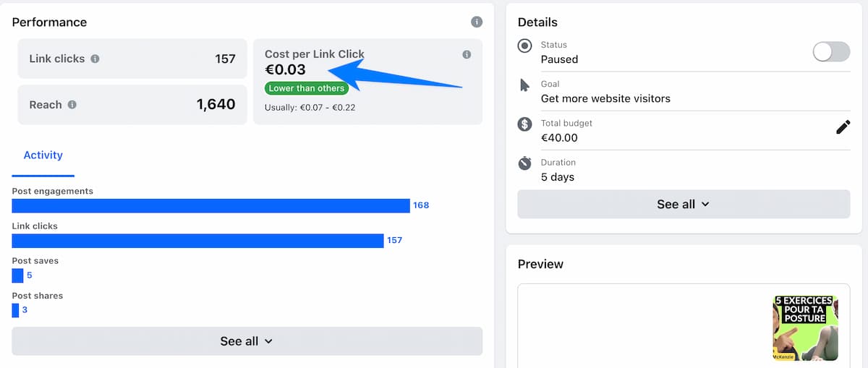
Task: Click the Link clicks activity bar
Action: coord(198,241)
